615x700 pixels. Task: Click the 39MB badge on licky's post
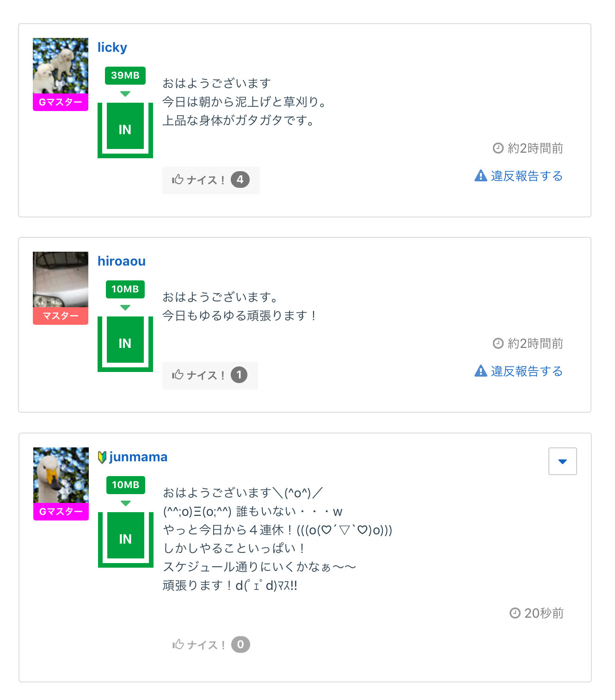(x=125, y=75)
